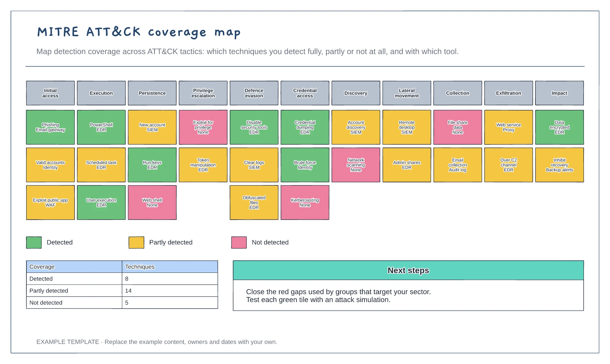Click the Token manipulation EDR tile

tap(203, 165)
